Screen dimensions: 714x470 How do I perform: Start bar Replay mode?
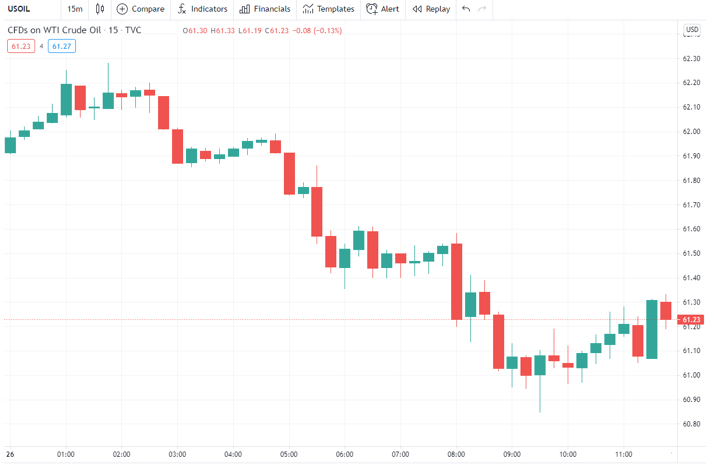coord(431,9)
